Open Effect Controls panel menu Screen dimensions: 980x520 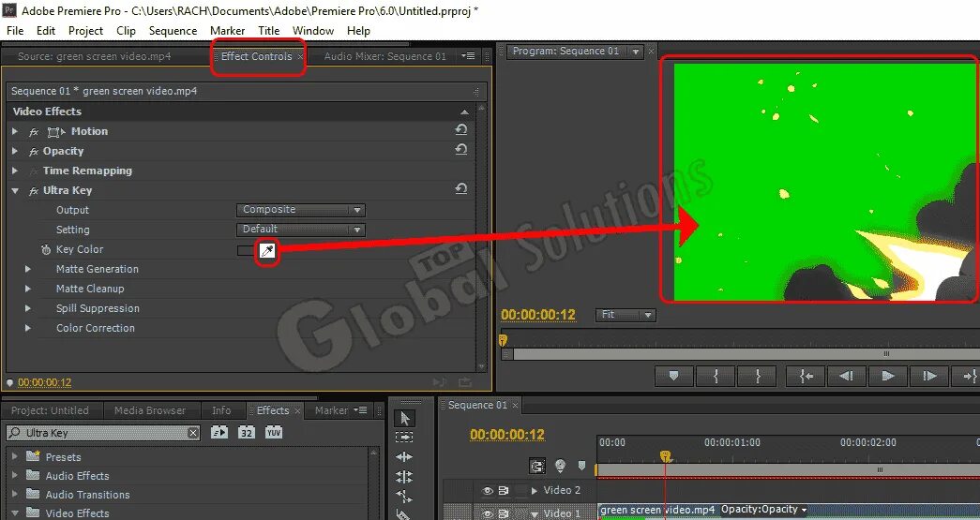point(468,56)
